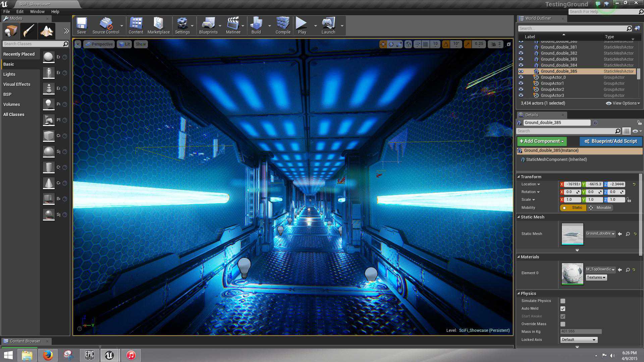The width and height of the screenshot is (644, 362).
Task: Open viewport options dropdown arrow
Action: 78,44
